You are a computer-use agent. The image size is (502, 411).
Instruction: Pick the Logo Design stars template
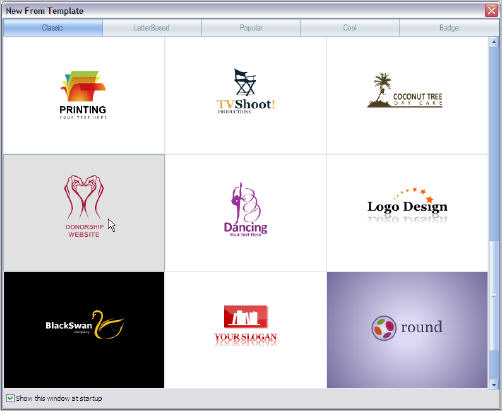[407, 213]
